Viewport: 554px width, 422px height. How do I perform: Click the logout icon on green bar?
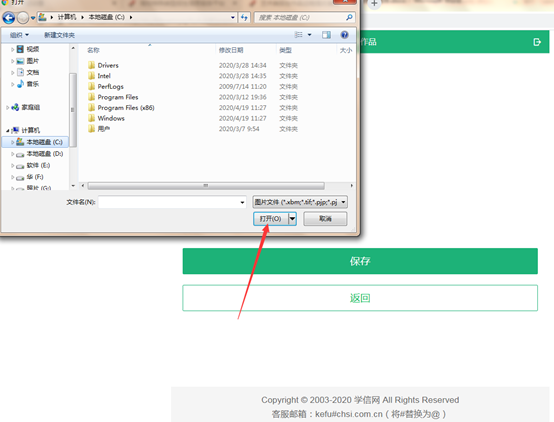point(537,42)
